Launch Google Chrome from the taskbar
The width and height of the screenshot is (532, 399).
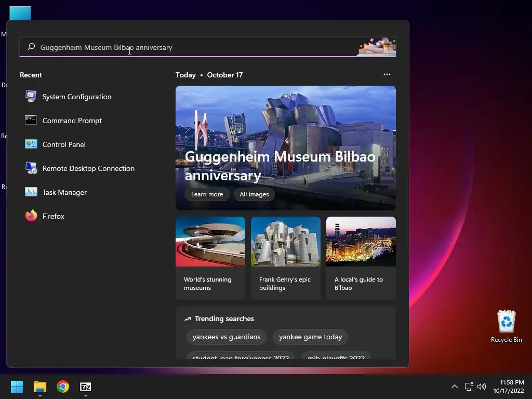point(63,387)
